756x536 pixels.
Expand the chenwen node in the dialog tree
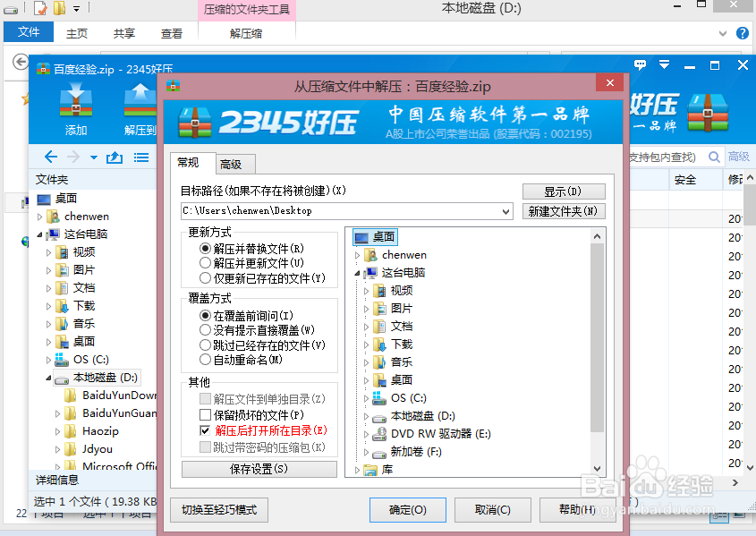pyautogui.click(x=357, y=255)
